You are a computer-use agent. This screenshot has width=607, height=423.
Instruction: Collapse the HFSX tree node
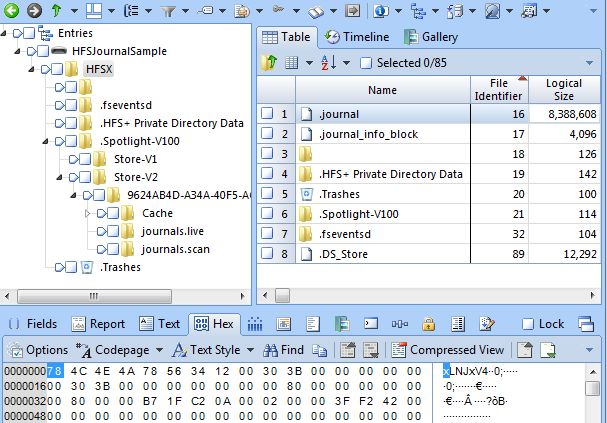click(x=31, y=69)
